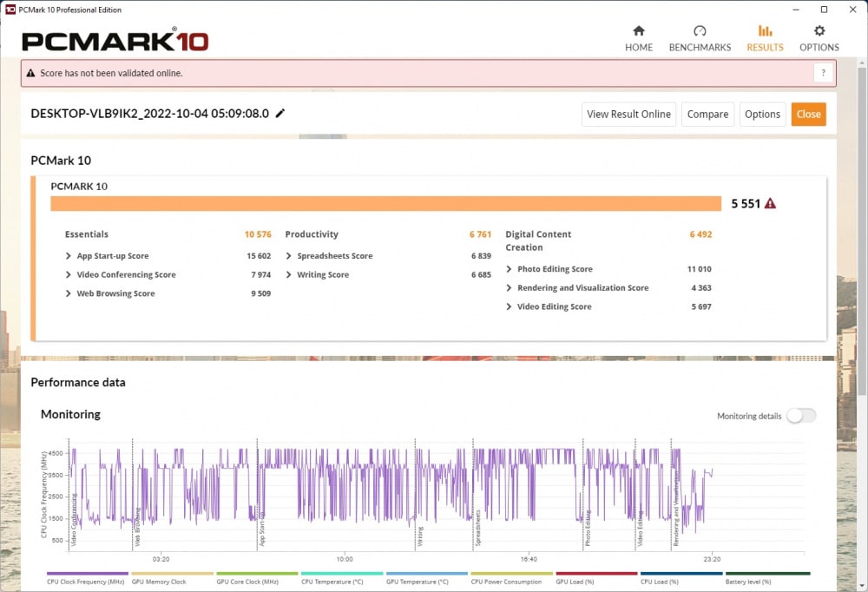Click the question mark help icon
This screenshot has height=592, width=868.
[823, 73]
